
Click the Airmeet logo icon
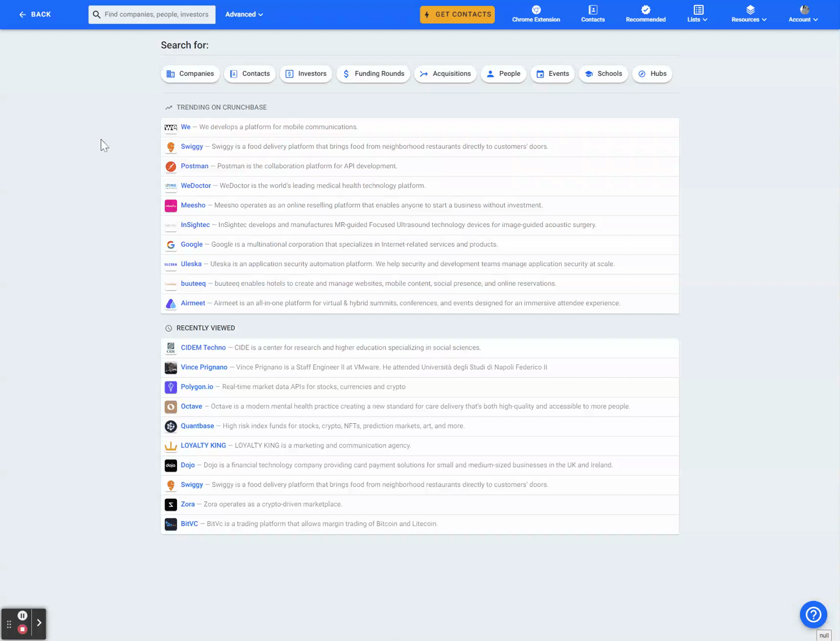tap(170, 303)
